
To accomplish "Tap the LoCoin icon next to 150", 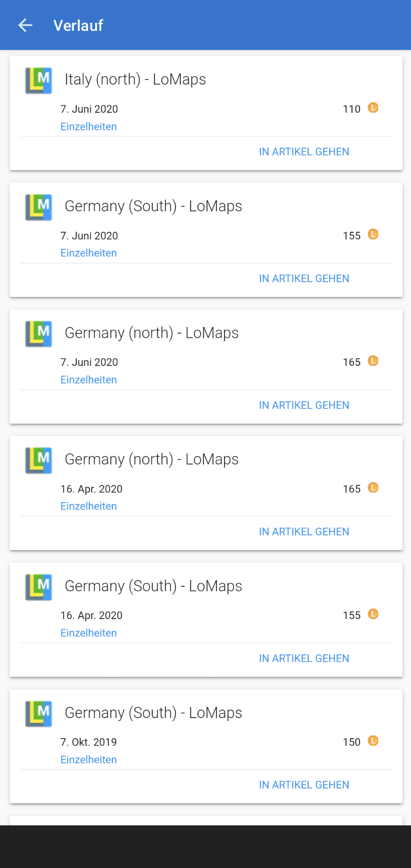I will (x=373, y=741).
